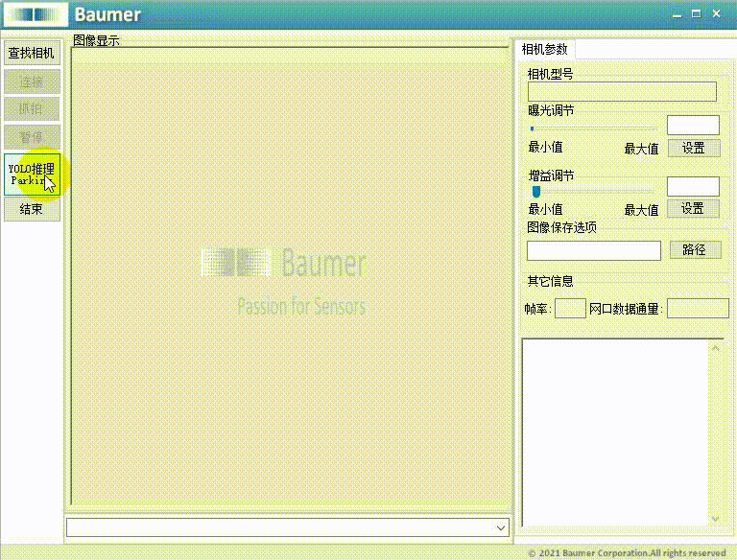Maximize the Baumer window
This screenshot has height=560, width=737.
pos(697,14)
